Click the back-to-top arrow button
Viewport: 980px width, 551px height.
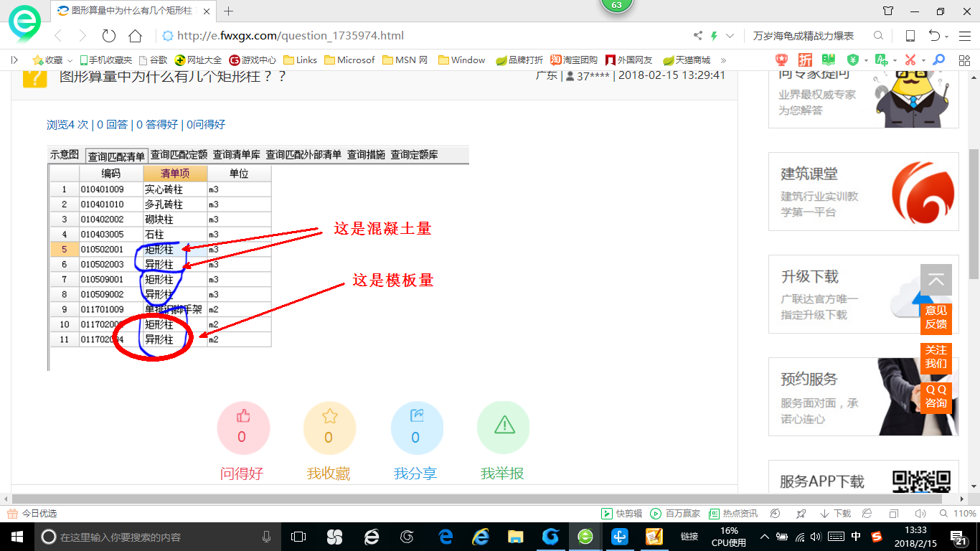[x=936, y=280]
